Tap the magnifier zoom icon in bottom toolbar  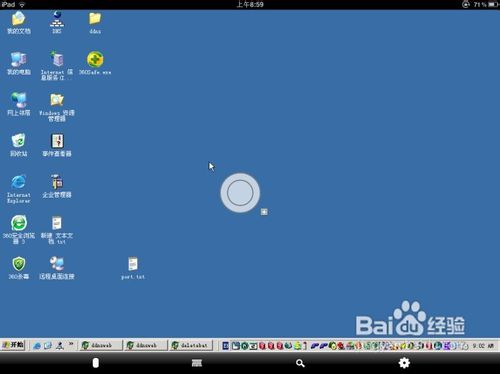300,363
